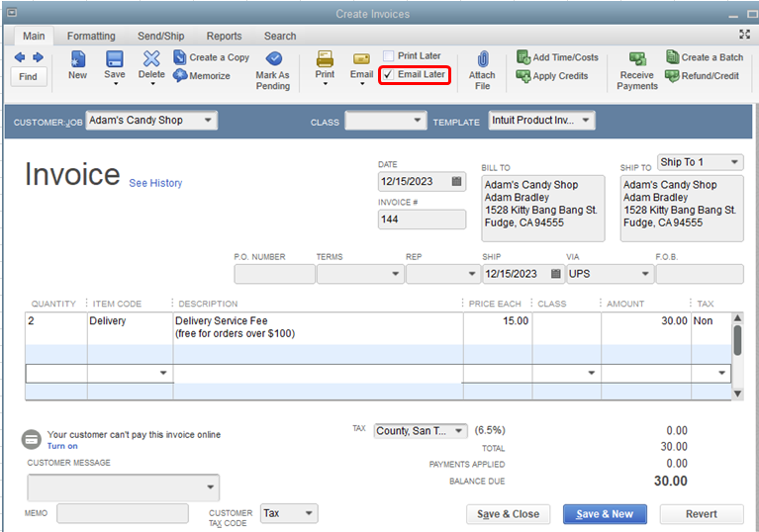Image resolution: width=759 pixels, height=532 pixels.
Task: Open the Template dropdown
Action: click(586, 120)
